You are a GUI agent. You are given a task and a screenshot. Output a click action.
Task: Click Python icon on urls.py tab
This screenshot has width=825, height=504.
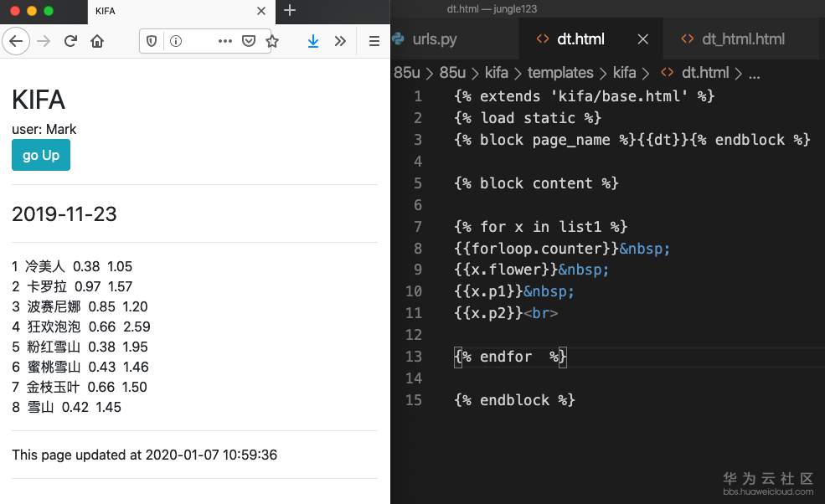(399, 39)
